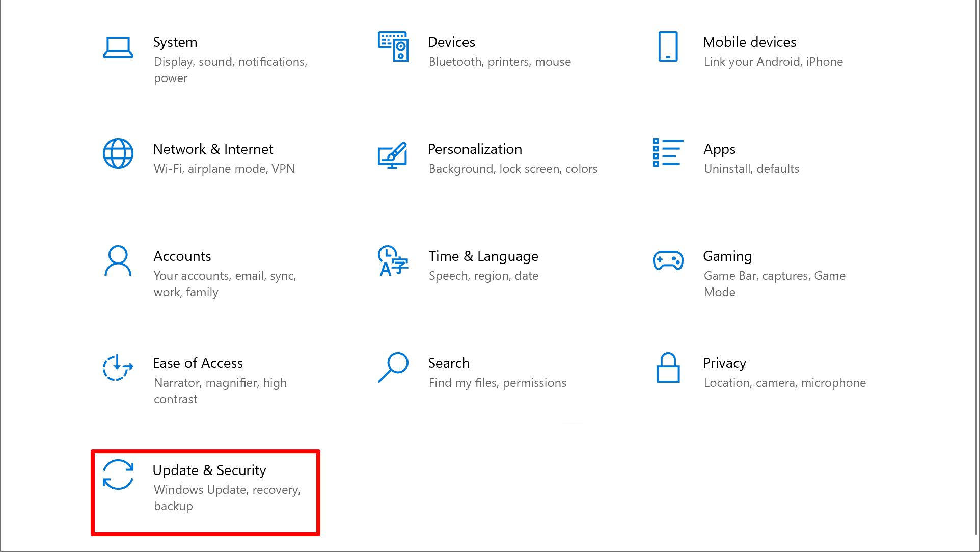
Task: Click the Gaming controller icon
Action: (668, 260)
